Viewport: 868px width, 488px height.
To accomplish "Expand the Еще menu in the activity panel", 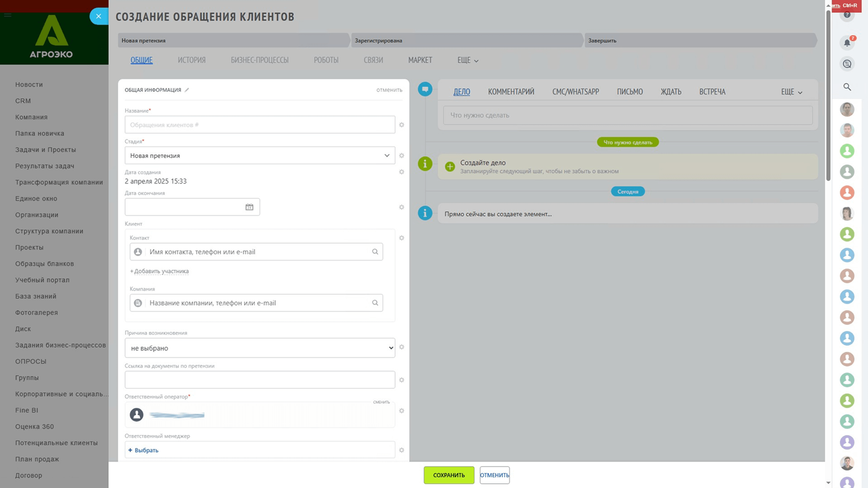I will point(791,92).
